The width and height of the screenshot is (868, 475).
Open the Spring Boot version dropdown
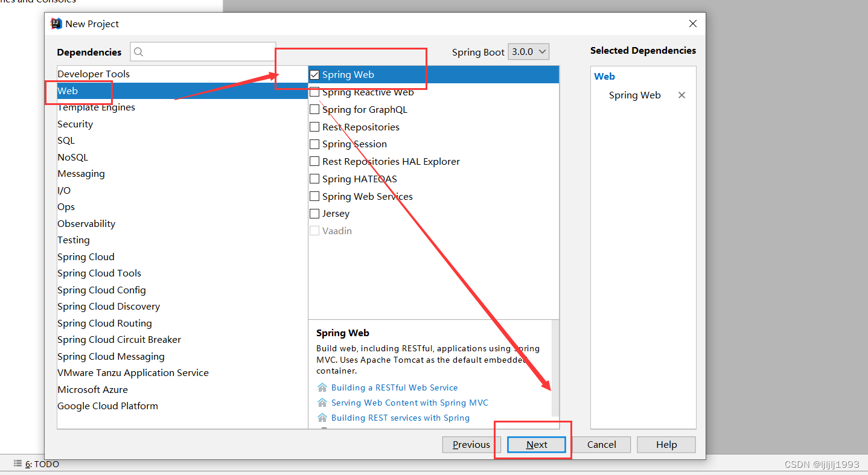pyautogui.click(x=528, y=52)
